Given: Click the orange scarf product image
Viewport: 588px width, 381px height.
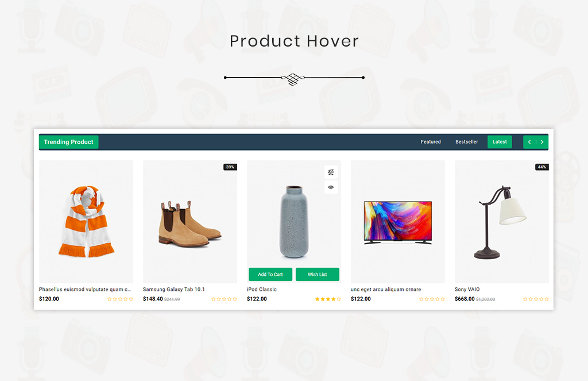Looking at the screenshot, I should click(x=86, y=221).
